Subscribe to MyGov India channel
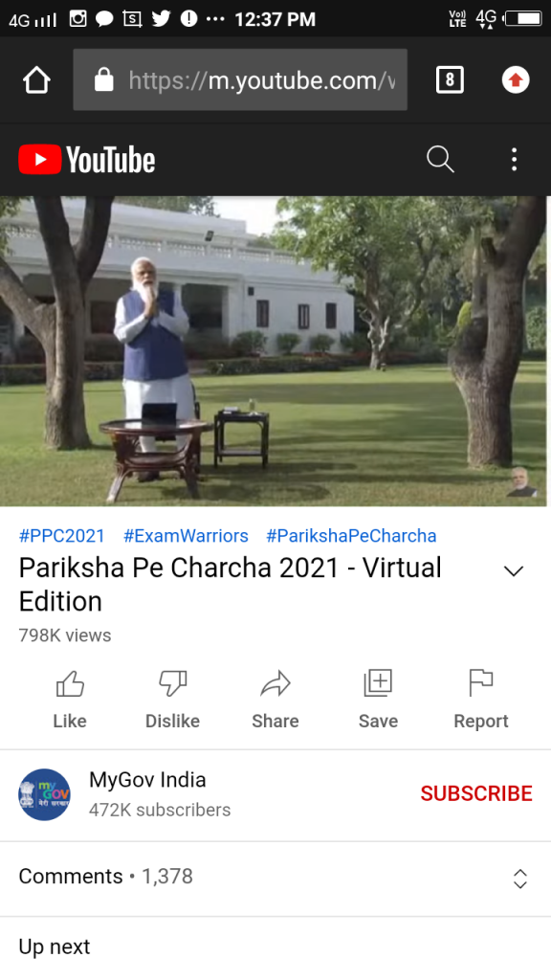Image resolution: width=551 pixels, height=980 pixels. 476,793
